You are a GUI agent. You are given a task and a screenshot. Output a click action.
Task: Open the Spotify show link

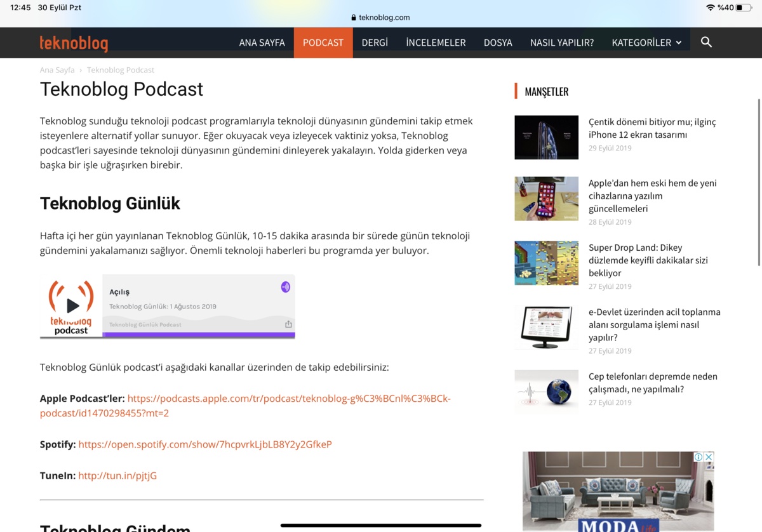pyautogui.click(x=205, y=444)
